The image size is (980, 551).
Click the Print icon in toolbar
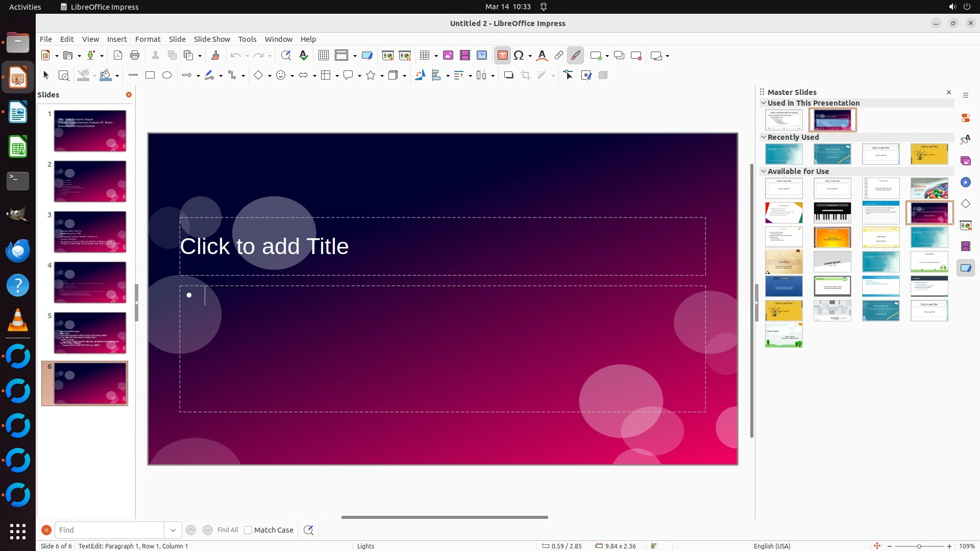coord(135,56)
